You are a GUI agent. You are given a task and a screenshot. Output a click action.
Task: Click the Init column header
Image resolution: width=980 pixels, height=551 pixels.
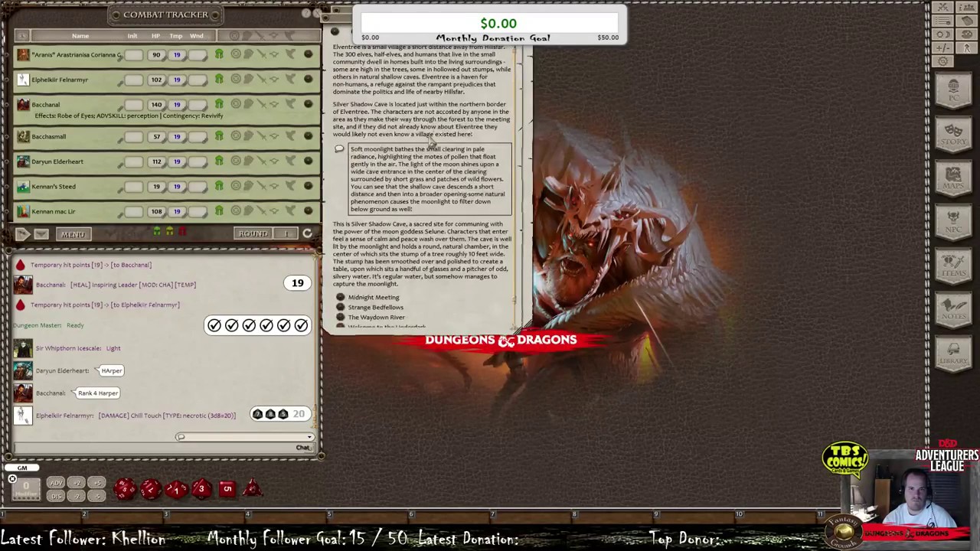pyautogui.click(x=132, y=36)
